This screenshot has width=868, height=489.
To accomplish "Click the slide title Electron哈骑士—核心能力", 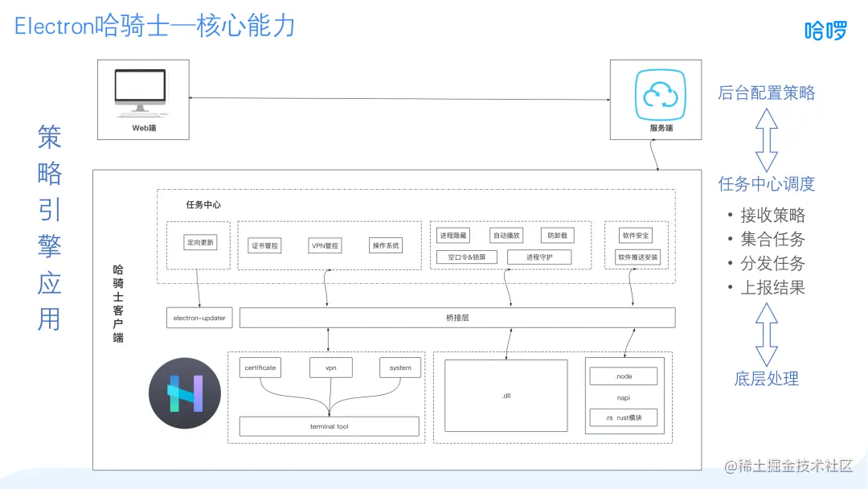I will (x=154, y=26).
